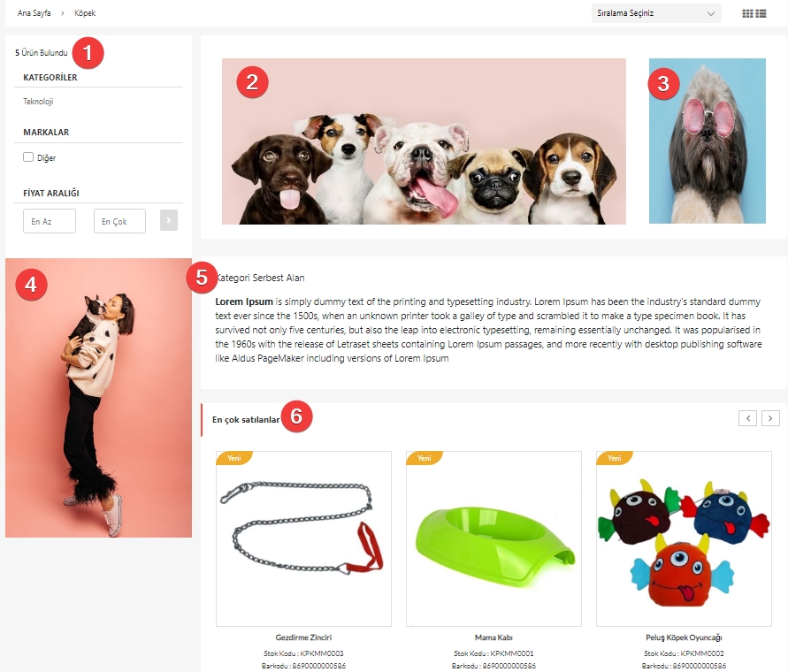Click the carousel previous arrow in En çok satılanlar
Image resolution: width=788 pixels, height=672 pixels.
pos(747,418)
